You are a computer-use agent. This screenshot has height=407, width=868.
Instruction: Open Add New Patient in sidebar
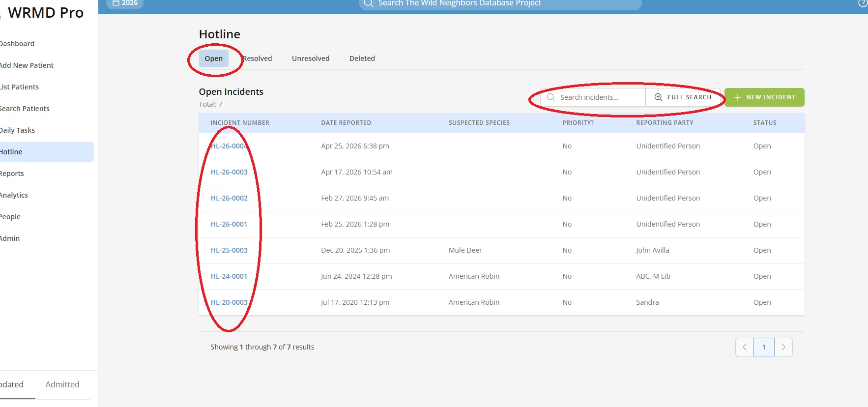coord(27,65)
